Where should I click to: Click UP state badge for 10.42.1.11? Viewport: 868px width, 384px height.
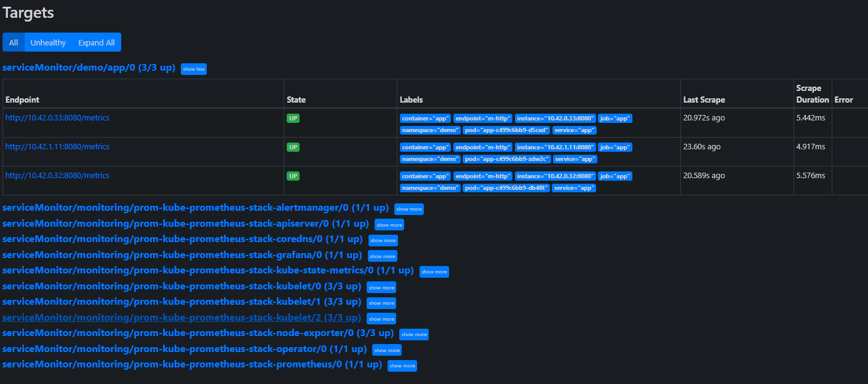[x=293, y=147]
